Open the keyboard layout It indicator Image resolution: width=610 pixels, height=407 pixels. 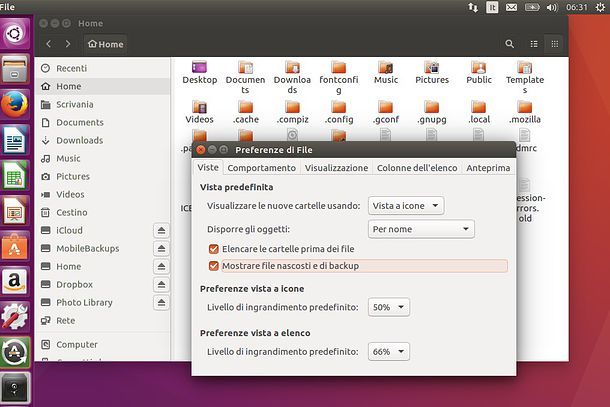pos(492,7)
